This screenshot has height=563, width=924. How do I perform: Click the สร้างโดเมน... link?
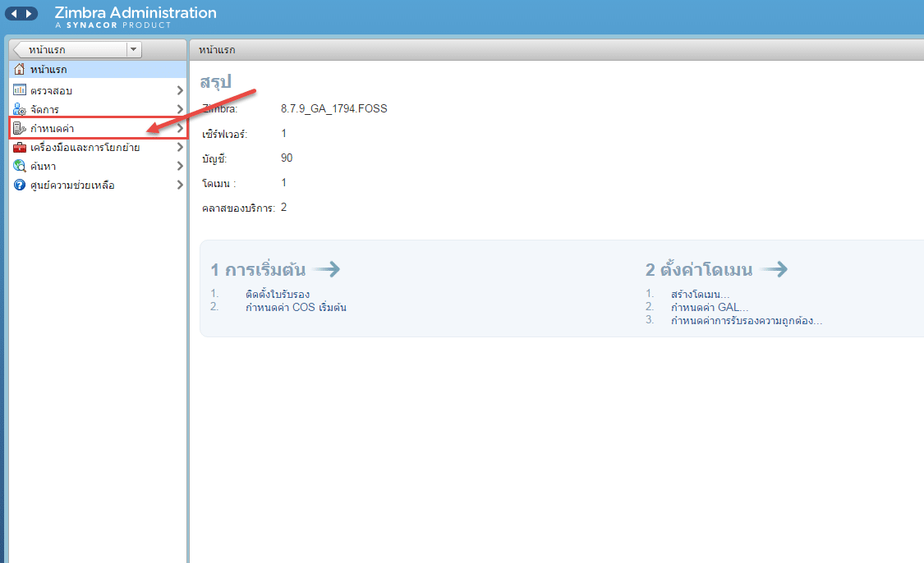pyautogui.click(x=700, y=294)
